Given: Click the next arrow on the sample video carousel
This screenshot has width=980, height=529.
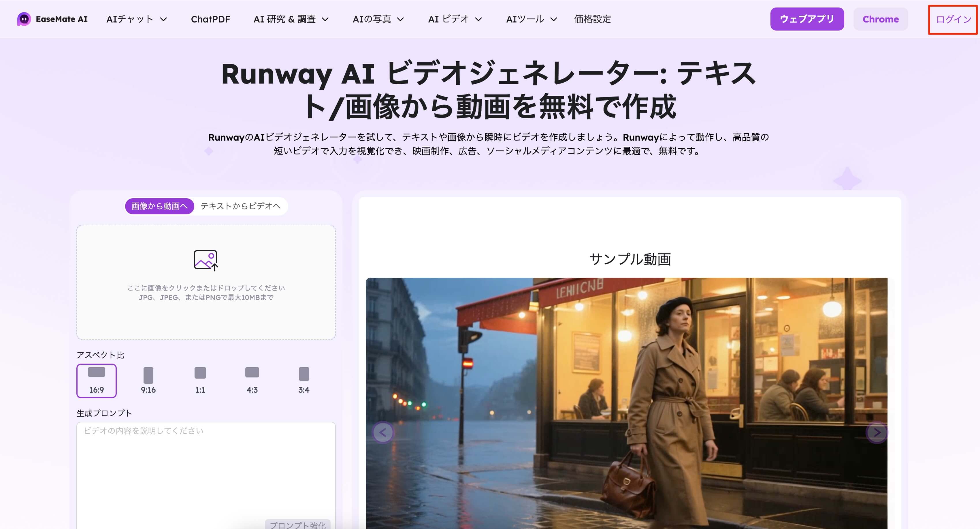Looking at the screenshot, I should point(877,432).
